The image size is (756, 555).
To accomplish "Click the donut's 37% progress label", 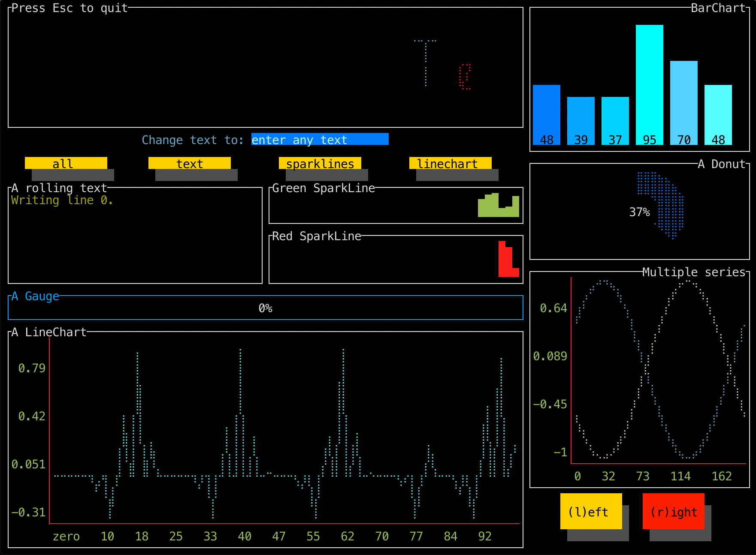I will coord(639,212).
